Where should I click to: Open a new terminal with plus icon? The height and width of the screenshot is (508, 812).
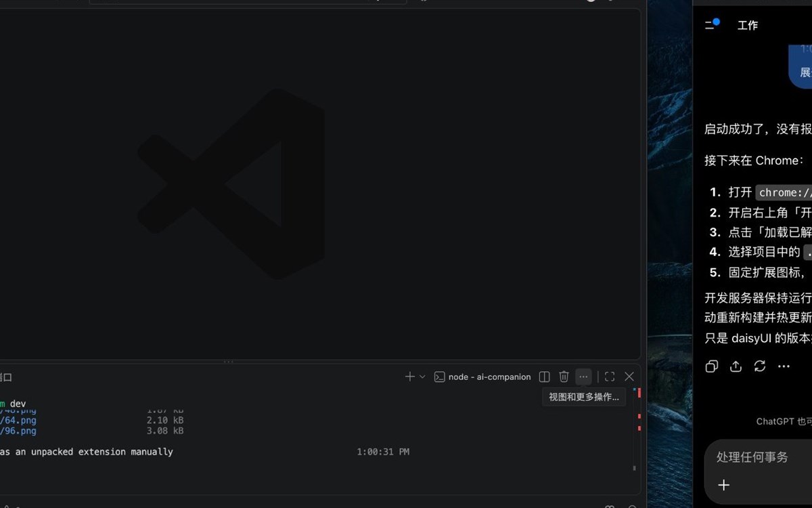pyautogui.click(x=409, y=377)
